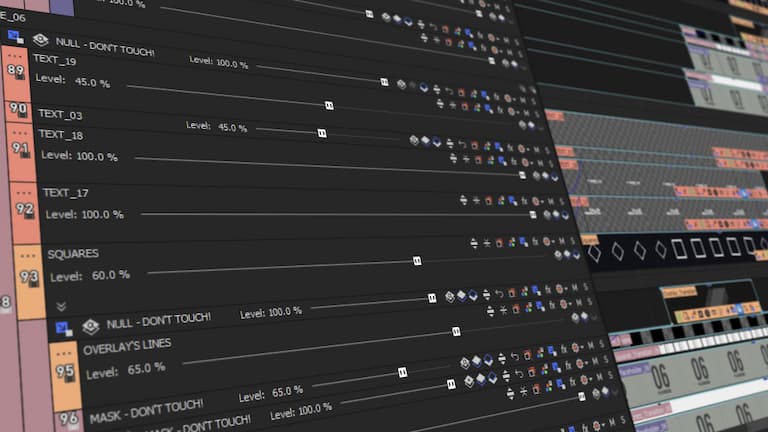
Task: Open the three-dot menu above track 91
Action: coord(20,132)
